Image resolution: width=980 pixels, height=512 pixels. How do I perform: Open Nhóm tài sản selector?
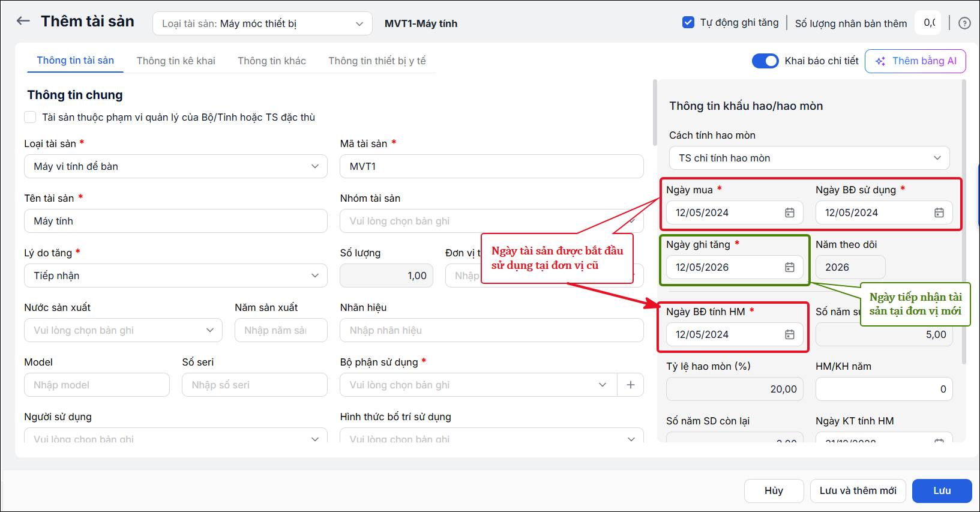[x=492, y=221]
